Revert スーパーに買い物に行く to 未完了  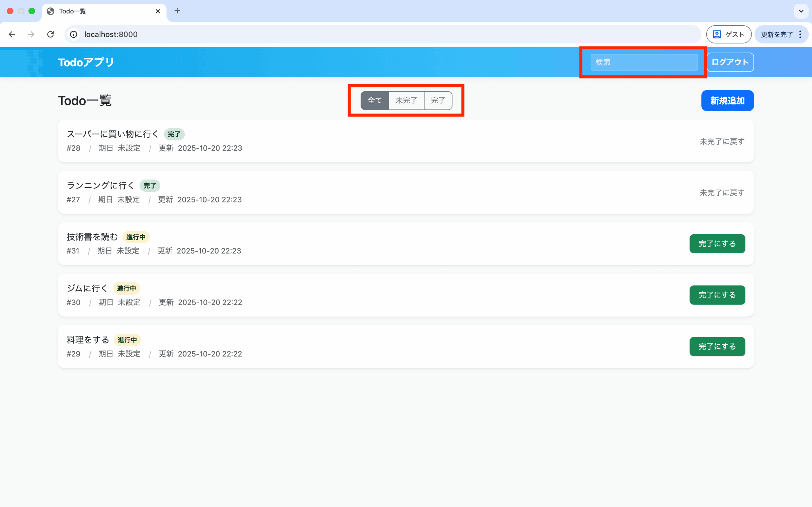point(722,142)
